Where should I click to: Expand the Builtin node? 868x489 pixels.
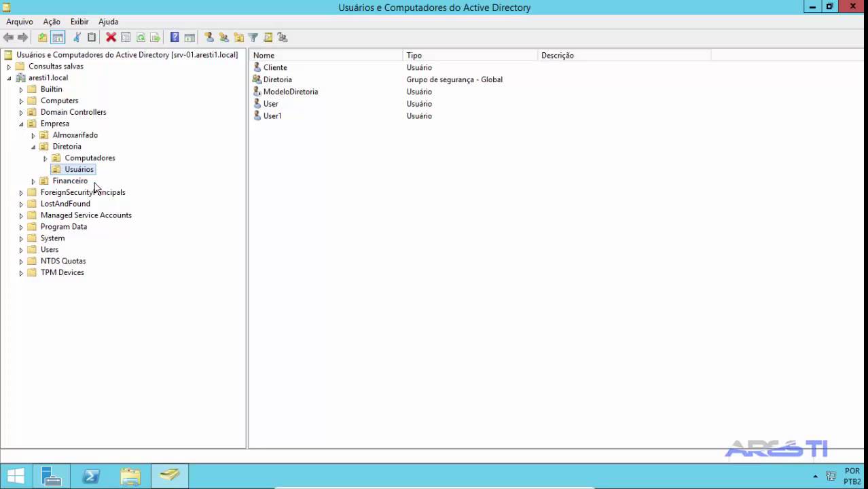(x=21, y=90)
